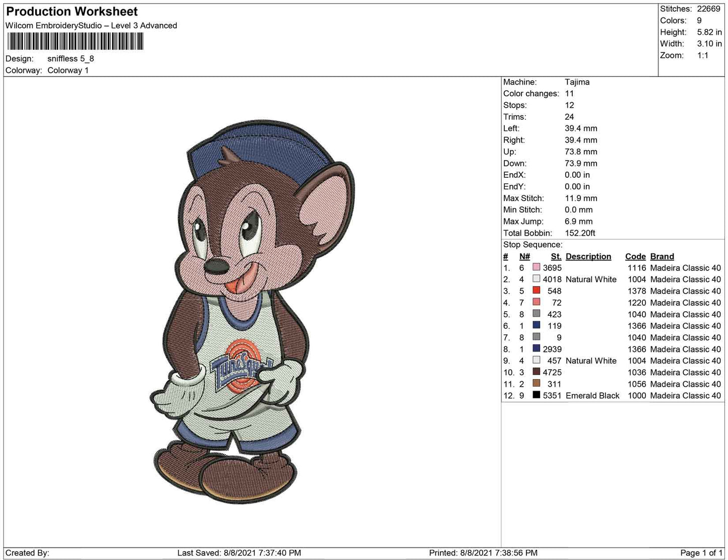Select the blue swatch beside 2939 stitches
This screenshot has width=728, height=560.
[536, 348]
